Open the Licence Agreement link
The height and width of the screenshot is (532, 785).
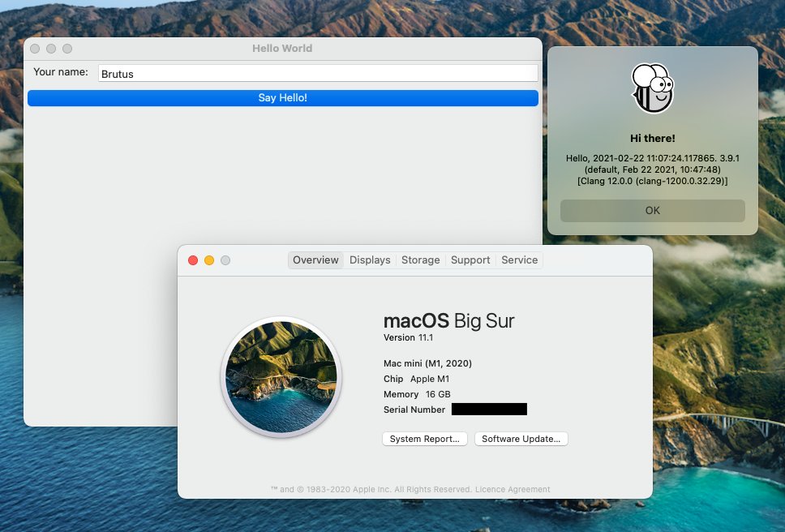[513, 490]
